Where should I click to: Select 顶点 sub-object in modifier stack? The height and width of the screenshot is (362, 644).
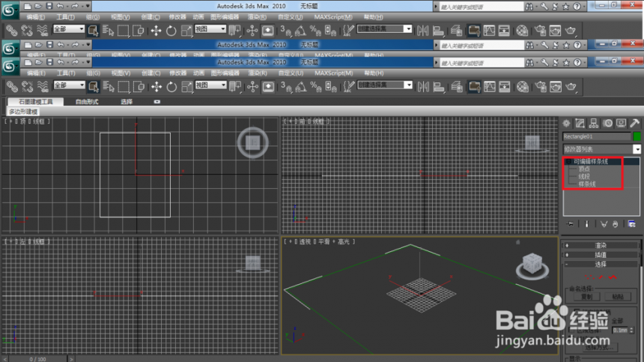point(584,169)
